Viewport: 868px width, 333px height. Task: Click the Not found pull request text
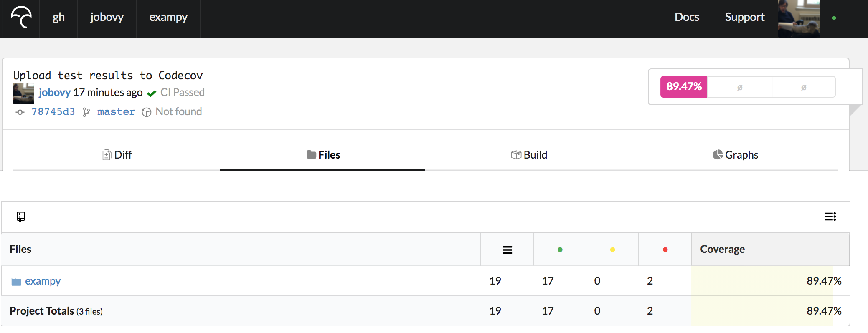[x=179, y=111]
